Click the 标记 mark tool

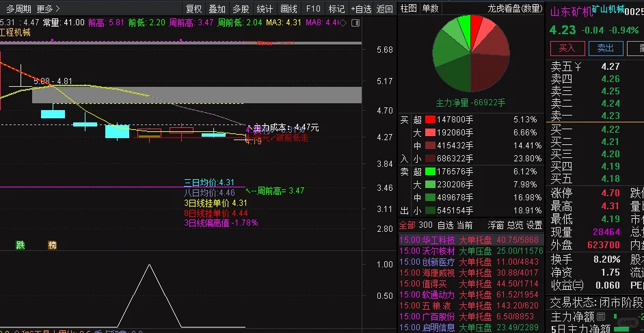[337, 9]
